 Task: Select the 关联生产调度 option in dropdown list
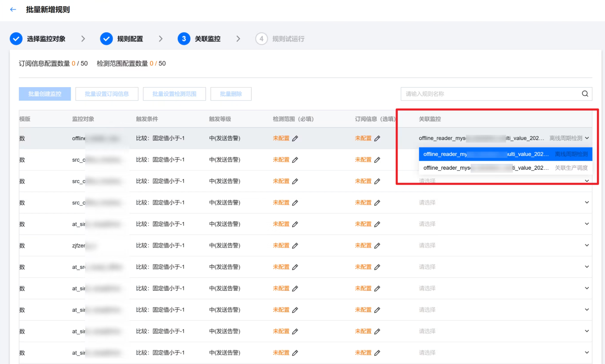point(505,168)
